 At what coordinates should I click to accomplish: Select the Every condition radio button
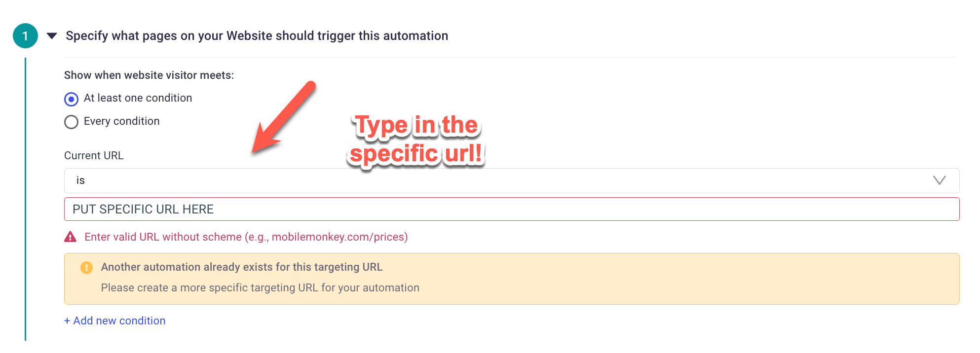click(x=72, y=122)
